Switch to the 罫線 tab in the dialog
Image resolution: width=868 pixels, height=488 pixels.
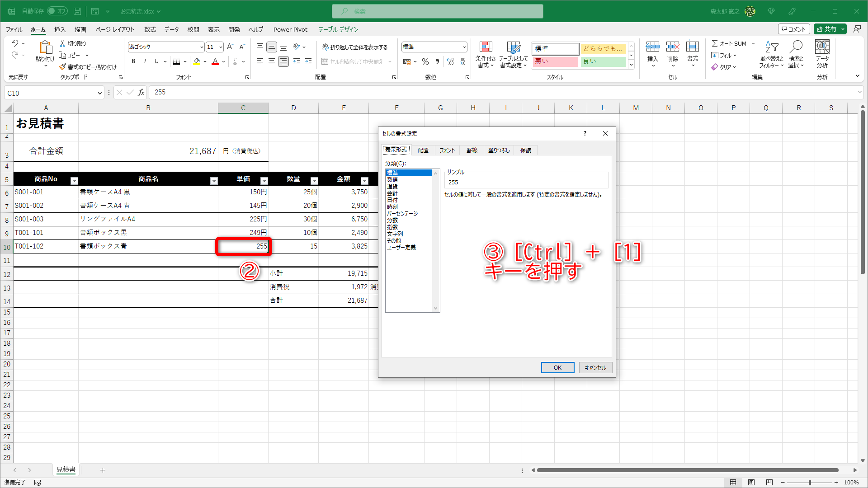coord(472,150)
